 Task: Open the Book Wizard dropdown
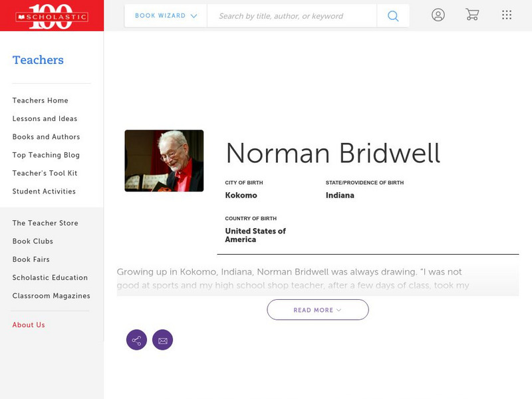point(166,15)
